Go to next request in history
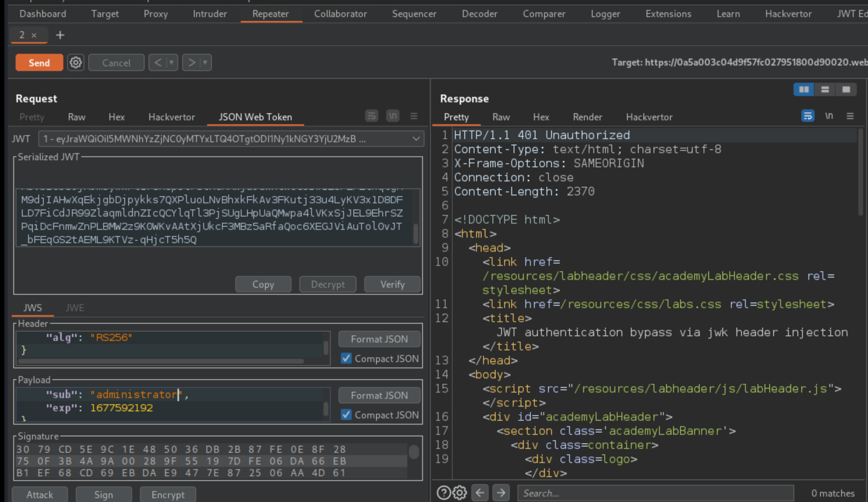Screen dimensions: 868x502 point(192,63)
